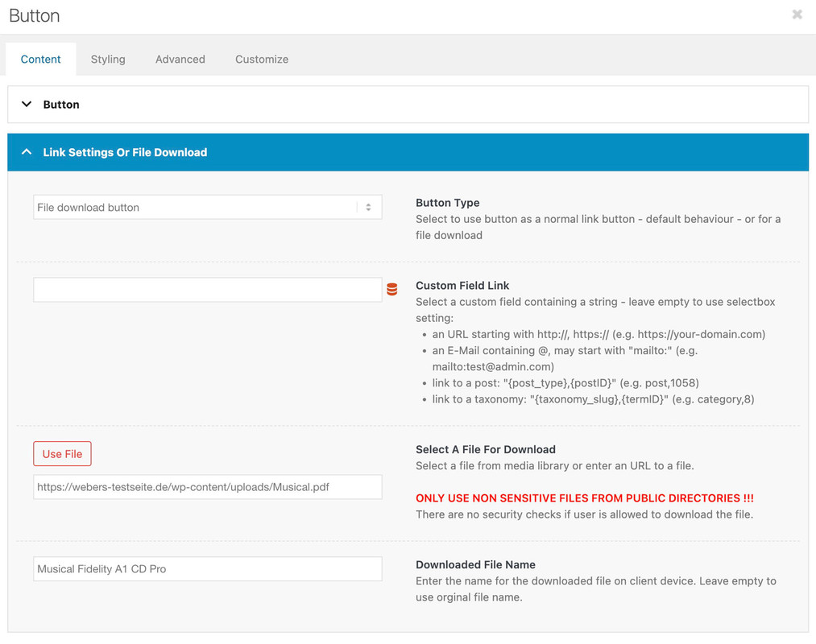Click the 'an URL starting with http://' bullet

599,335
